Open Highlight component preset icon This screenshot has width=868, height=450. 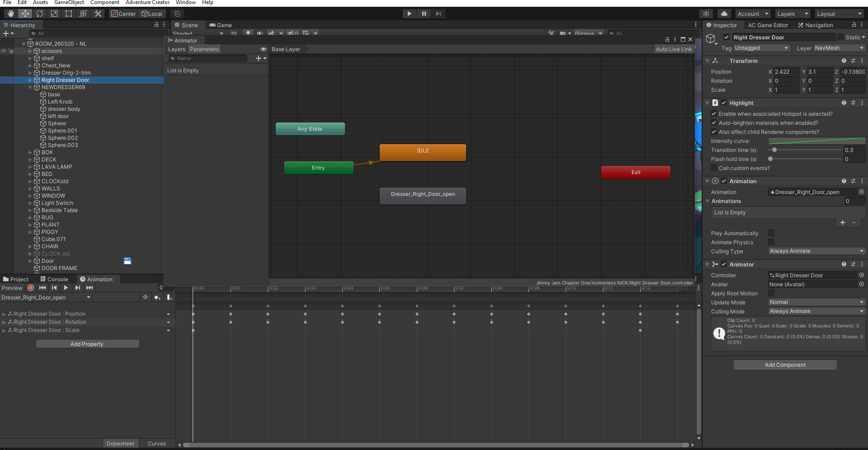coord(853,103)
